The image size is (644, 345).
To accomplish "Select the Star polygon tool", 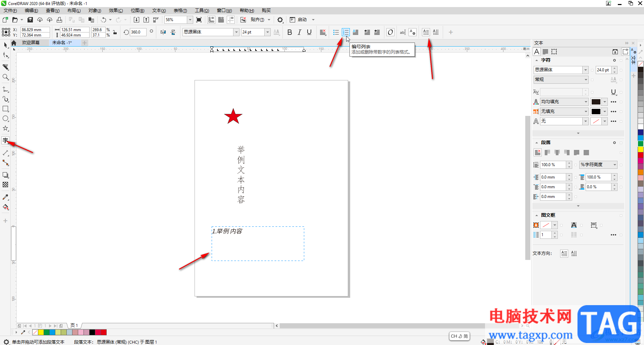I will [5, 128].
